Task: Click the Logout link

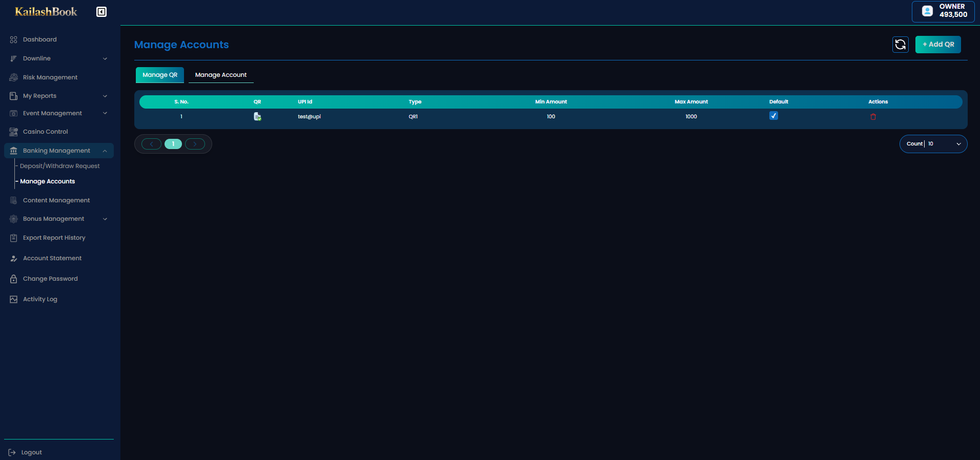Action: point(32,452)
